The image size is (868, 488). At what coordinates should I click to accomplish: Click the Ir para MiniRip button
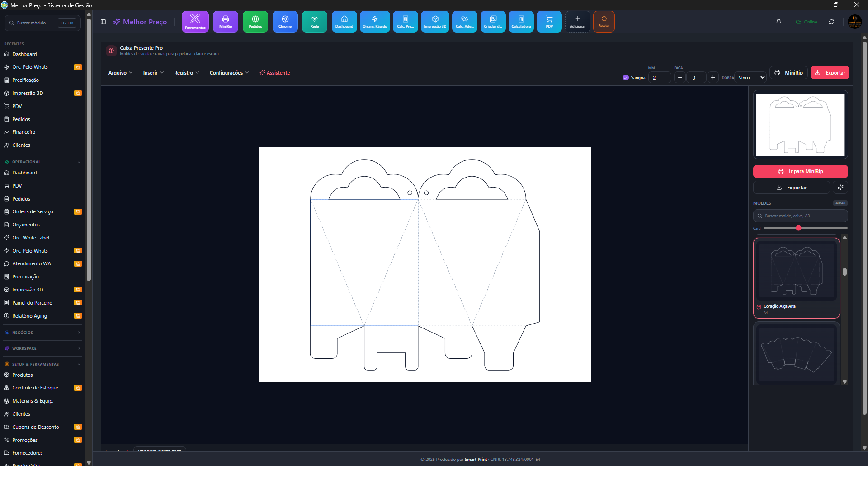[x=800, y=172]
